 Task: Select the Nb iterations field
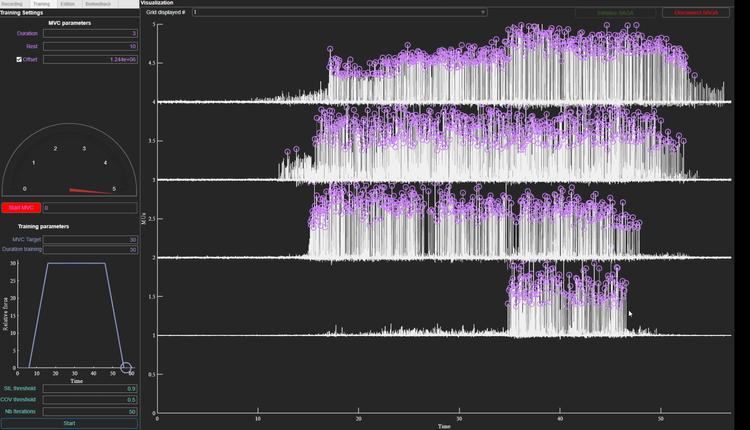pos(90,412)
